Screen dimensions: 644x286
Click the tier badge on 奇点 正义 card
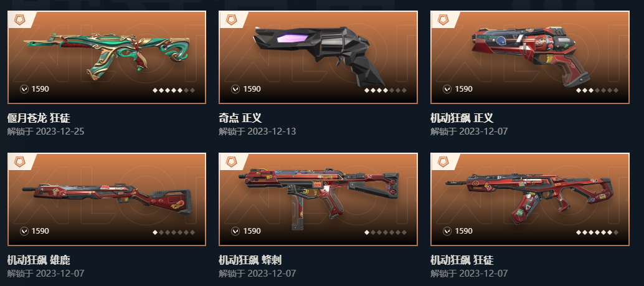coord(231,20)
